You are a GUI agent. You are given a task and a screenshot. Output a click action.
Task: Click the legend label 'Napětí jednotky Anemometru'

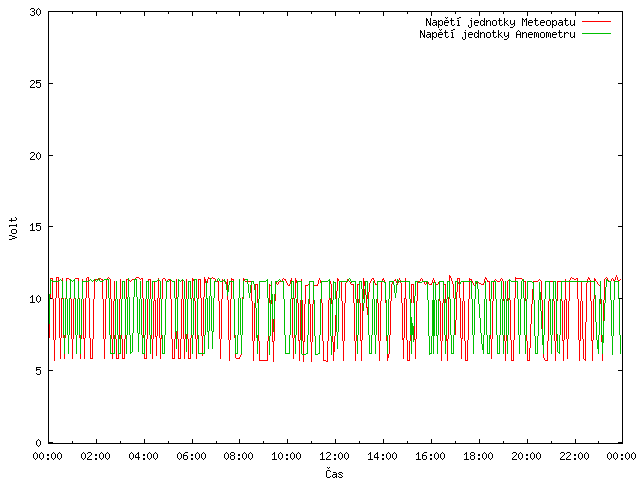(x=497, y=34)
